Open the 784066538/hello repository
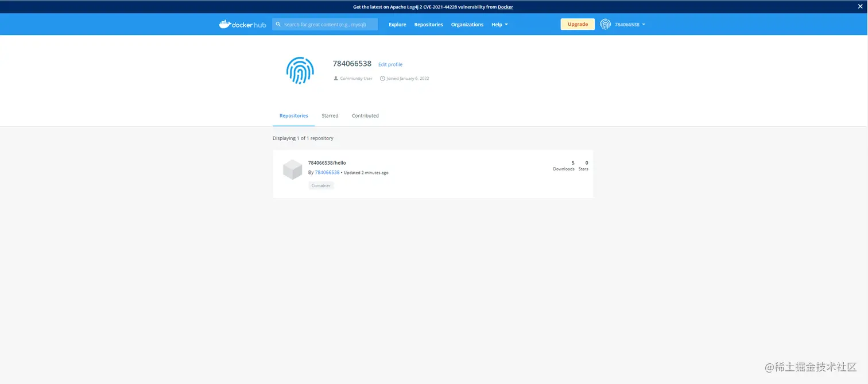This screenshot has width=868, height=384. 327,162
